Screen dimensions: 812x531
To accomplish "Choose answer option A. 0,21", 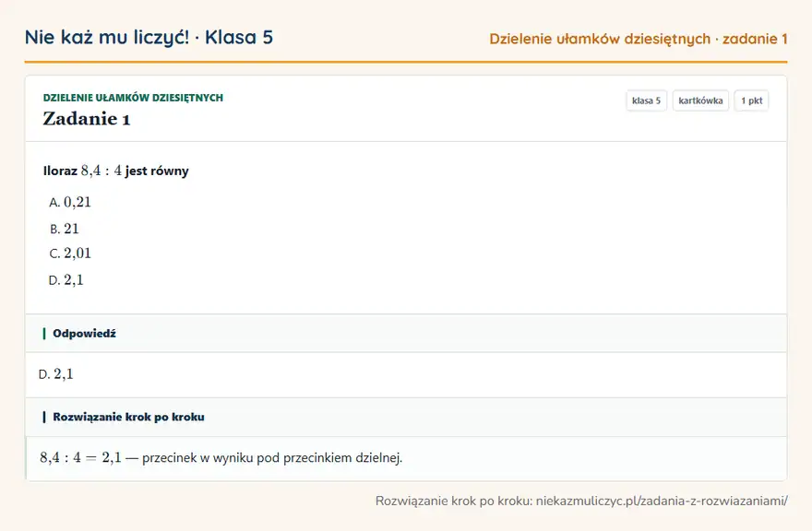I will (x=70, y=203).
